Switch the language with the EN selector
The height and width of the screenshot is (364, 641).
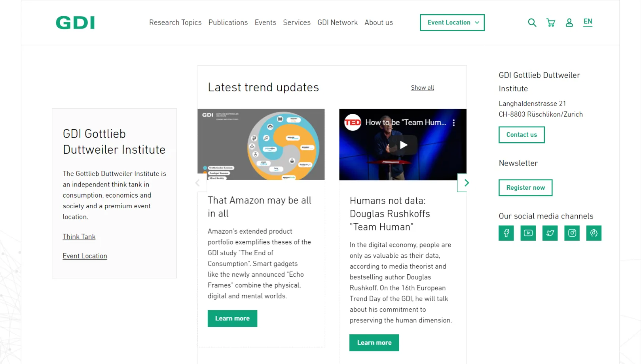pos(588,22)
